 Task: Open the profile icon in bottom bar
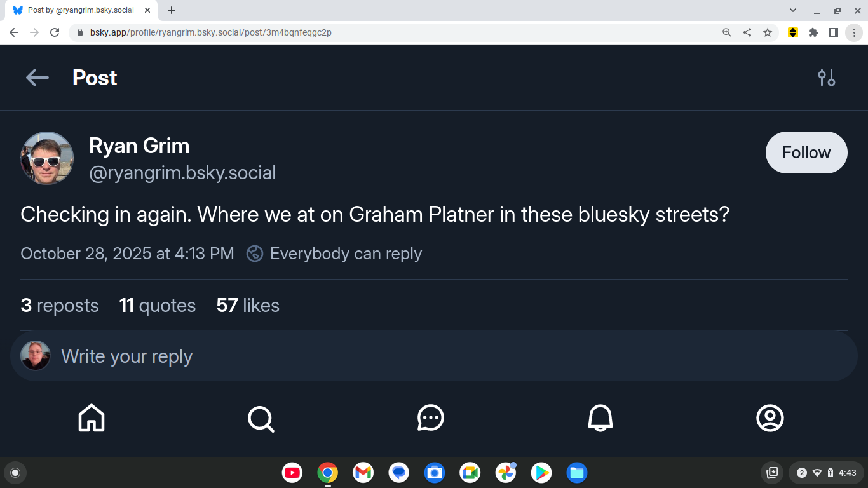point(770,418)
